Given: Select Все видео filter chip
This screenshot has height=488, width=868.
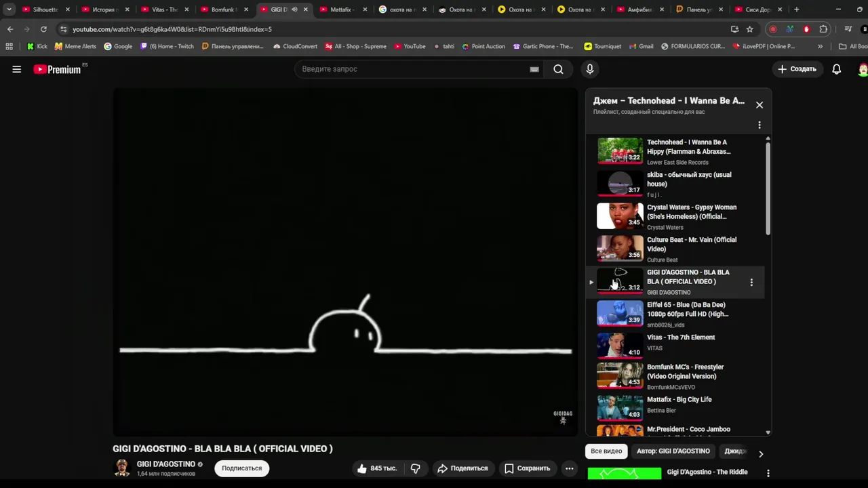Looking at the screenshot, I should pos(606,451).
